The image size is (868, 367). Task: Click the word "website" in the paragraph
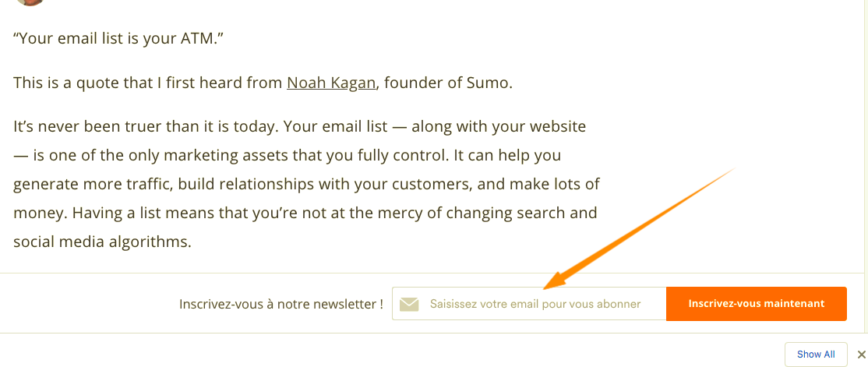pos(555,125)
